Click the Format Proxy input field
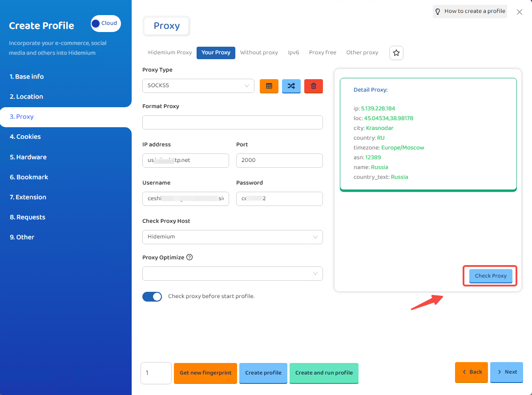The width and height of the screenshot is (532, 395). pyautogui.click(x=232, y=122)
